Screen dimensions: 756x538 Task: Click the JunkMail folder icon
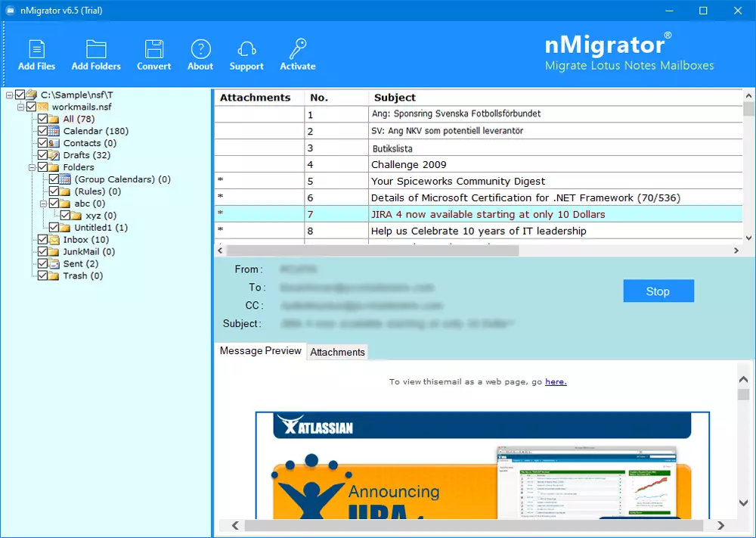point(54,251)
